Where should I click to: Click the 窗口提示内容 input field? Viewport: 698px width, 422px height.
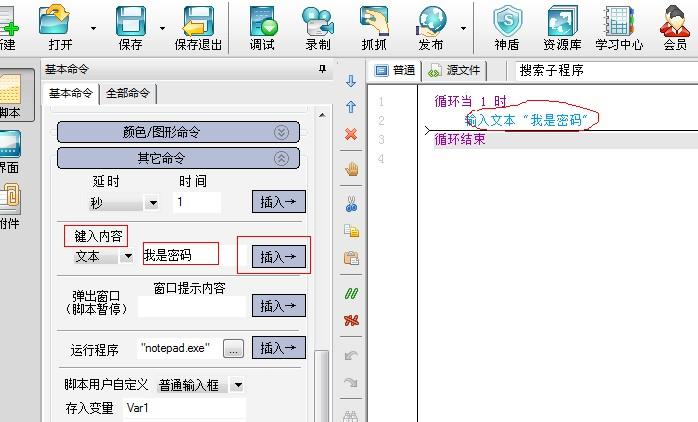click(x=192, y=307)
